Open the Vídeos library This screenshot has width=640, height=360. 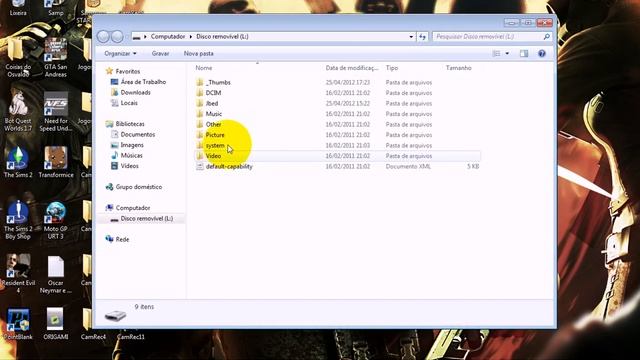(125, 166)
